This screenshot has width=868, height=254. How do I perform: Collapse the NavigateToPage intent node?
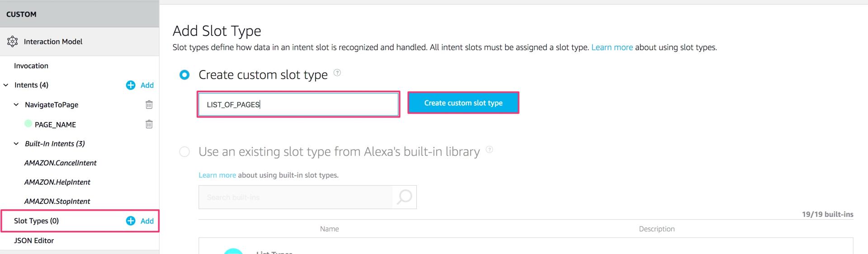pos(16,105)
